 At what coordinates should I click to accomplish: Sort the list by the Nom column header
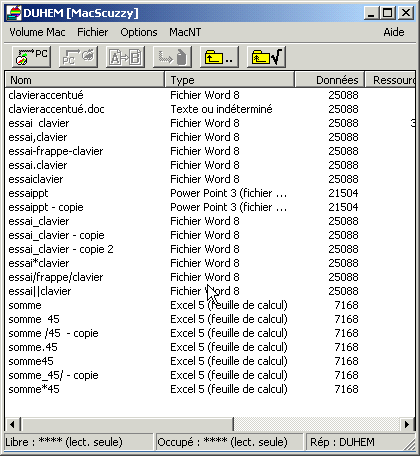tap(85, 80)
